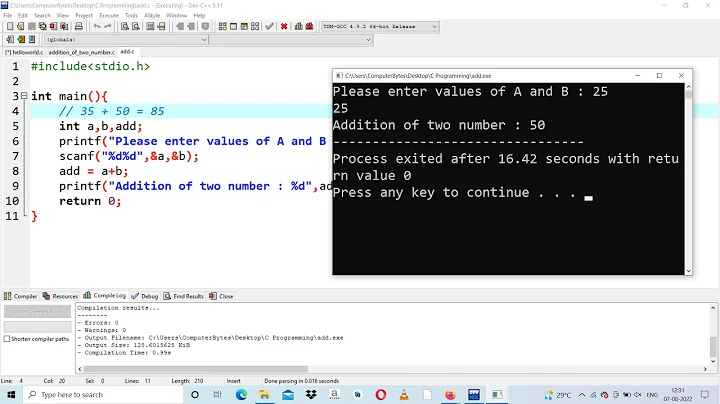Screen dimensions: 720x404
Task: Open the Tools menu
Action: click(131, 15)
